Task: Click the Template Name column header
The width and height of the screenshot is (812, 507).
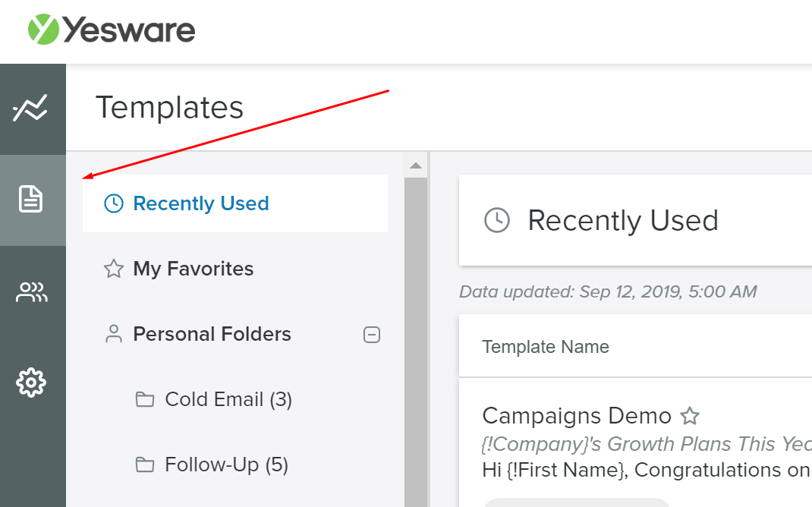Action: [546, 347]
